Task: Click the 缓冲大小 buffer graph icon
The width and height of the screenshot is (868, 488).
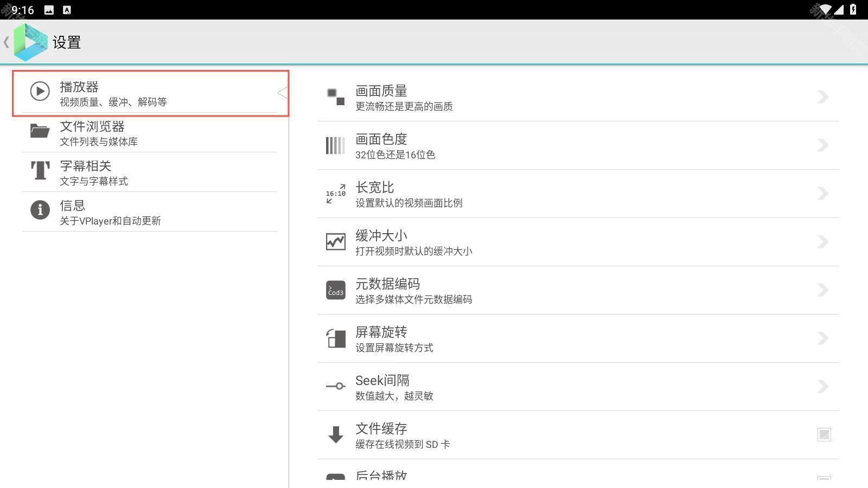Action: (x=335, y=241)
